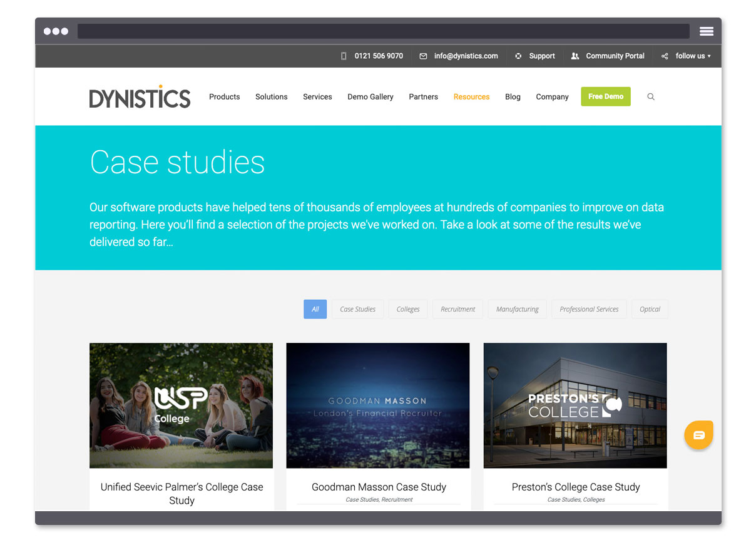Filter by Colleges category

[x=408, y=309]
